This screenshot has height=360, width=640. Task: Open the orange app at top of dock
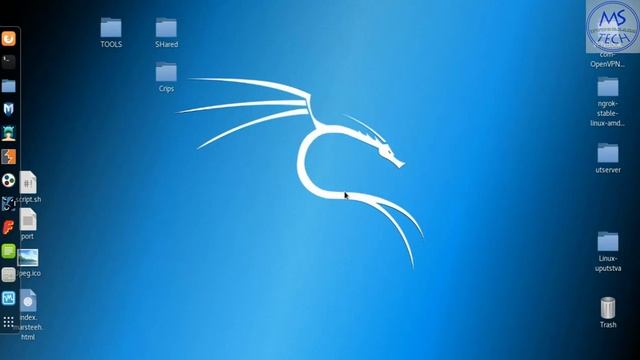coord(9,39)
